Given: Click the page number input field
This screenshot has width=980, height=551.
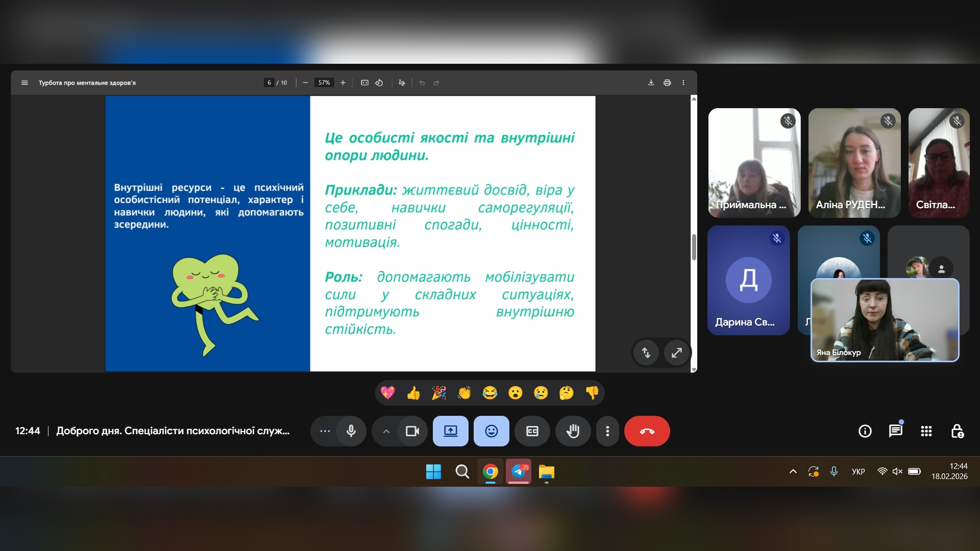Looking at the screenshot, I should coord(269,83).
